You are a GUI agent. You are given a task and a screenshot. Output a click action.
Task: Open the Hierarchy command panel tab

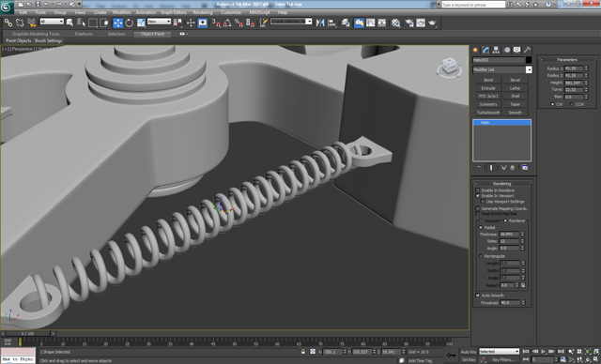(496, 50)
